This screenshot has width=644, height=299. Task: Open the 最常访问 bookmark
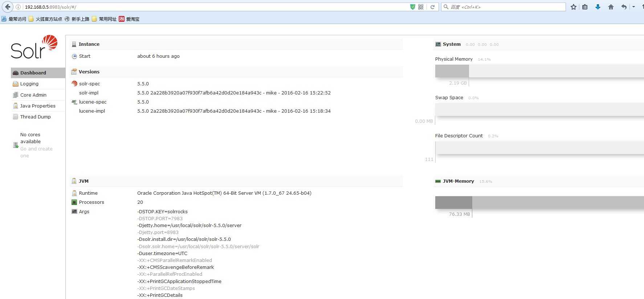pyautogui.click(x=14, y=19)
